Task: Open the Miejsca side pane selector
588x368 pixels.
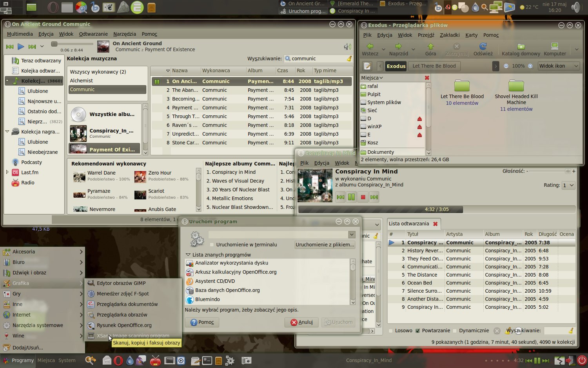Action: (x=372, y=78)
